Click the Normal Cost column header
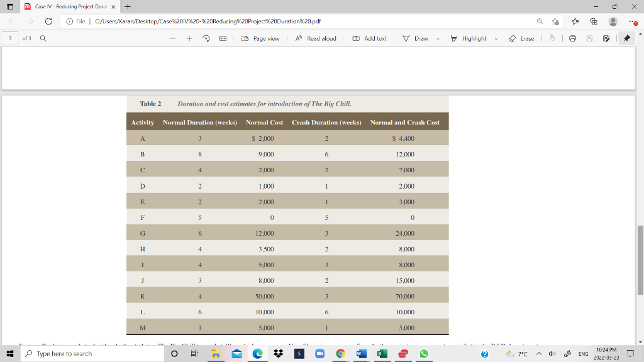The image size is (644, 362). click(x=265, y=123)
